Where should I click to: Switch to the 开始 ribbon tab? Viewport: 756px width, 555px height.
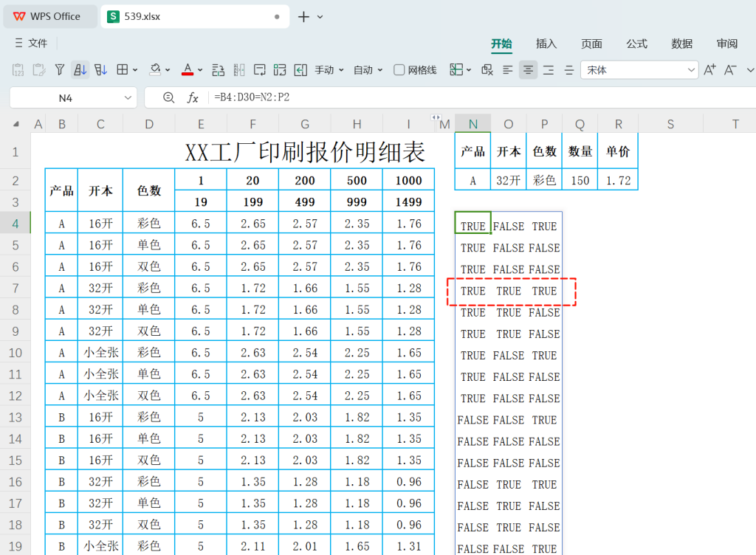(501, 44)
